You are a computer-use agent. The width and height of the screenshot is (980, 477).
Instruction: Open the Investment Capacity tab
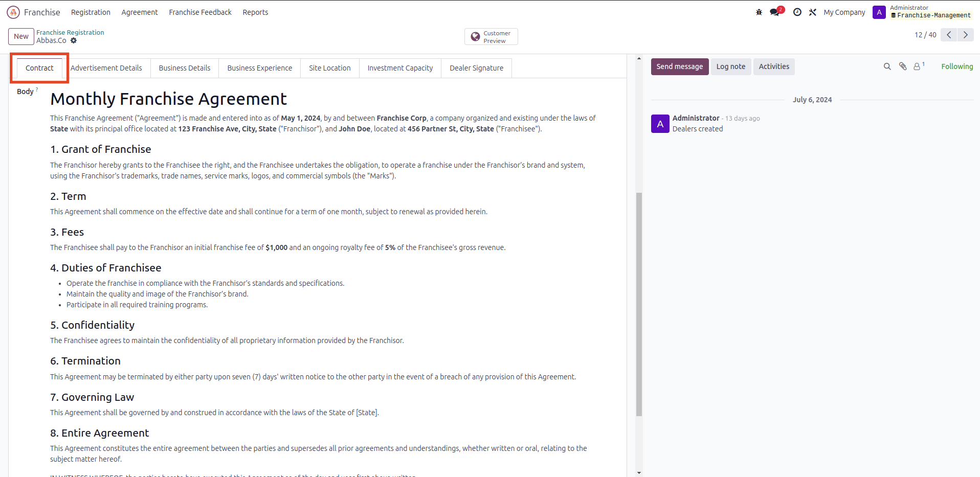pyautogui.click(x=400, y=68)
